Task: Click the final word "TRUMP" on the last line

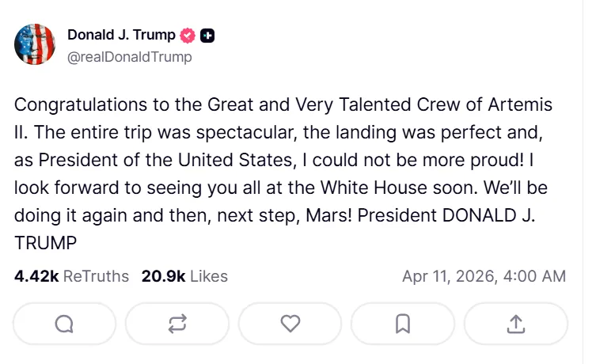Action: 45,241
